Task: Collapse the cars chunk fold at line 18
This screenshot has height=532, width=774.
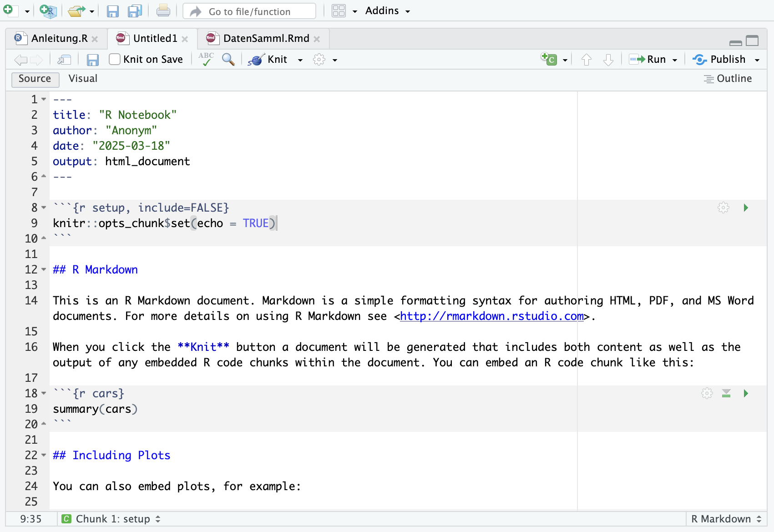Action: coord(44,393)
